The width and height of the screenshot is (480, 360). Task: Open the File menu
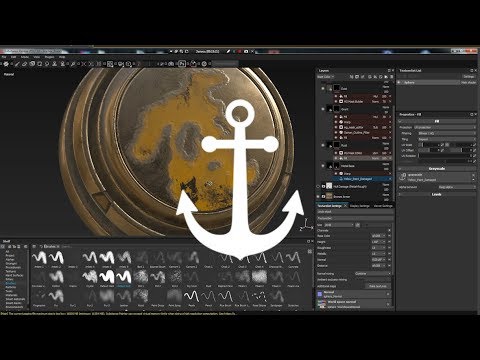4,57
